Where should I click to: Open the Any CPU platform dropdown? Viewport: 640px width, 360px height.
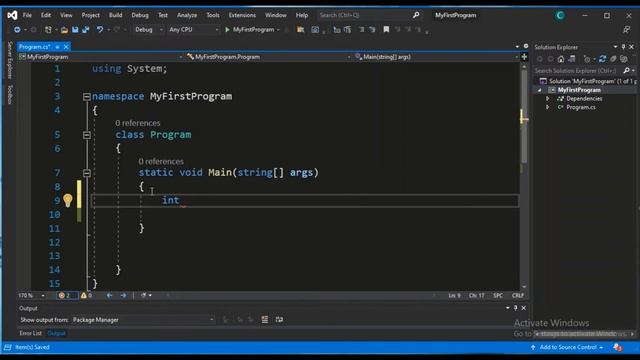tap(194, 30)
